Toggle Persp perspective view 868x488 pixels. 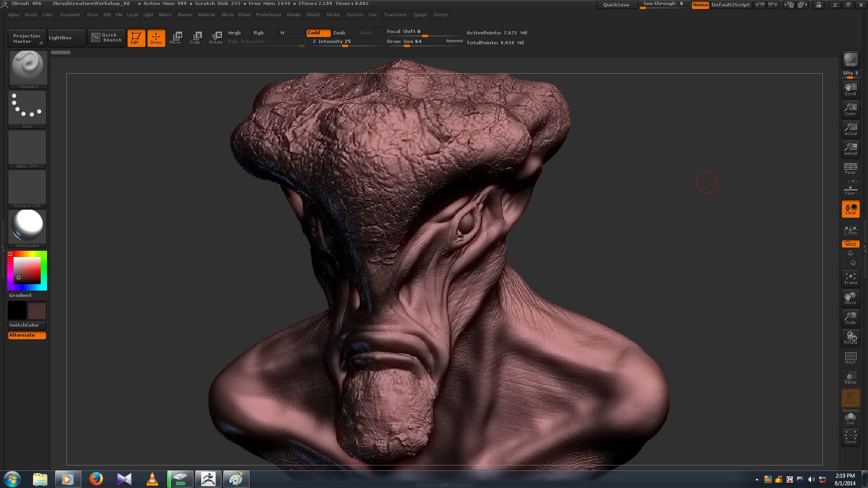(850, 169)
